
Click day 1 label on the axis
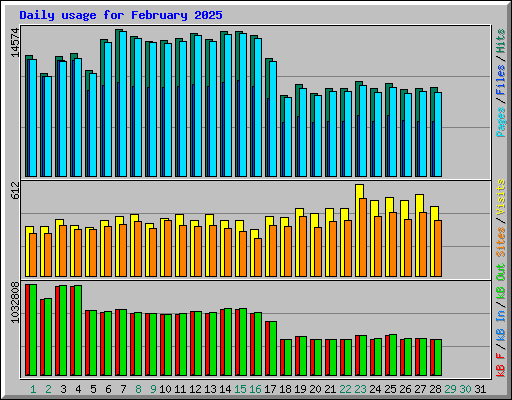33,389
